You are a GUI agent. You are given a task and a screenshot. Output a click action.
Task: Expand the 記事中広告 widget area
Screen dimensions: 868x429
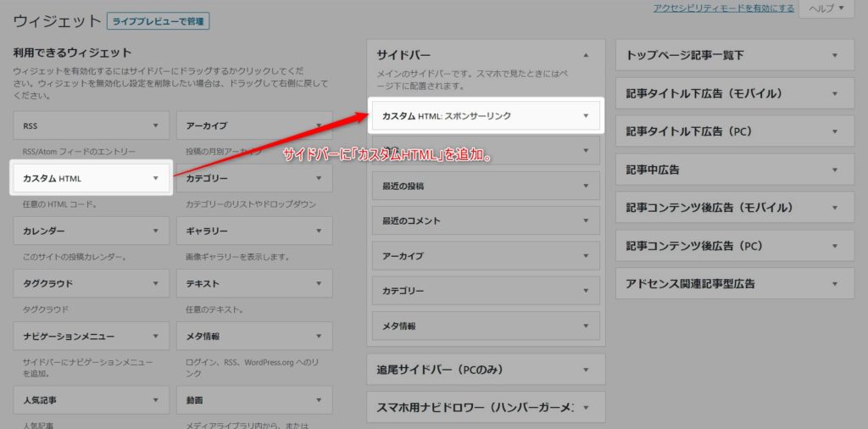point(835,170)
